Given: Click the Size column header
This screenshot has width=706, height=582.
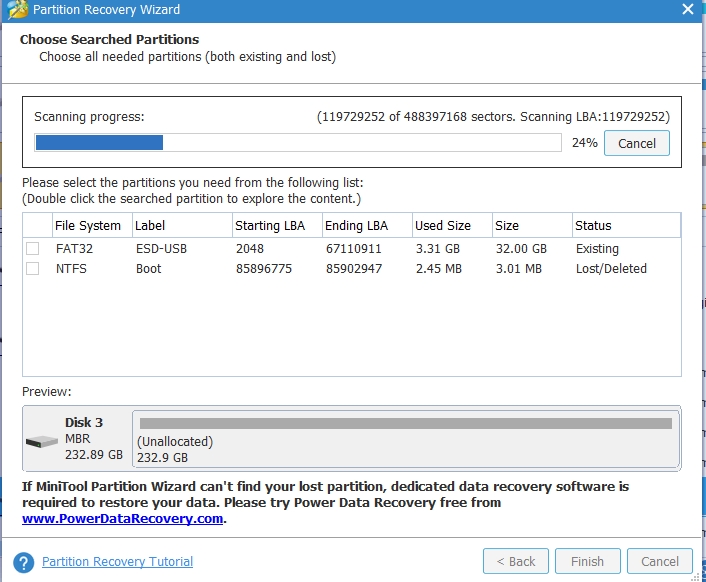Looking at the screenshot, I should pyautogui.click(x=533, y=226).
